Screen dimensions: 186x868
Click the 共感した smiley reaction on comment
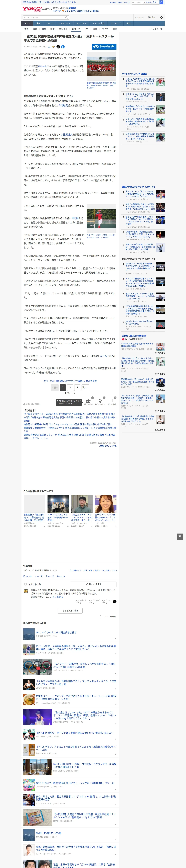pos(77,602)
